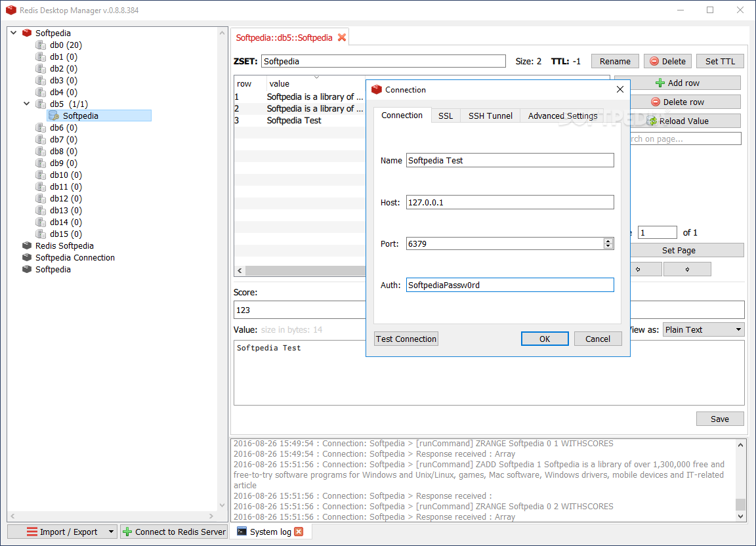Select the db0 (20) database icon

[x=41, y=45]
